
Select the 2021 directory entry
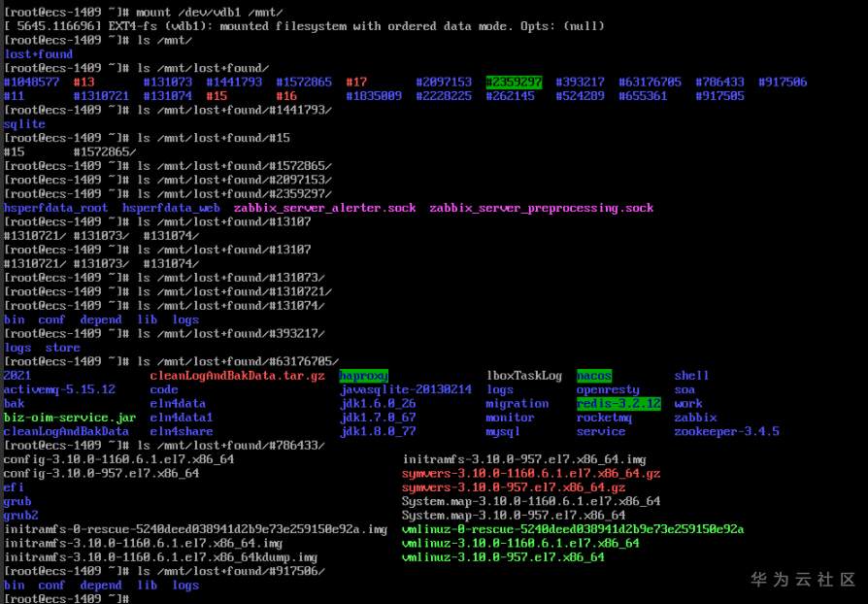[17, 376]
